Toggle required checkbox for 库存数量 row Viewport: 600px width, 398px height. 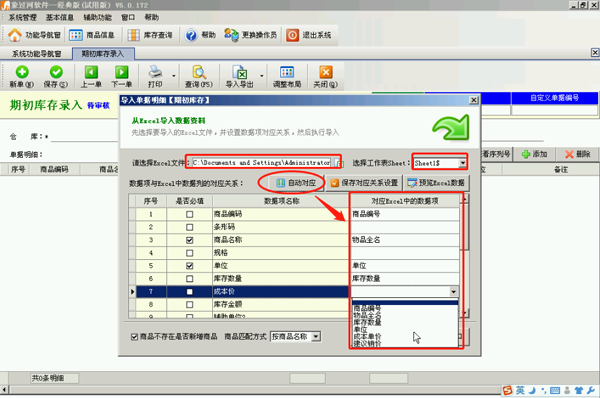[189, 279]
